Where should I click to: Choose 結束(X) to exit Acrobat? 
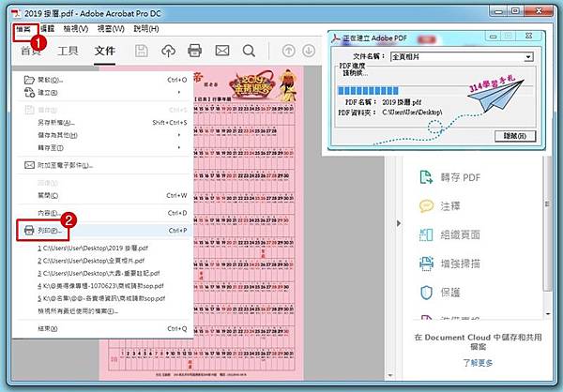[104, 328]
